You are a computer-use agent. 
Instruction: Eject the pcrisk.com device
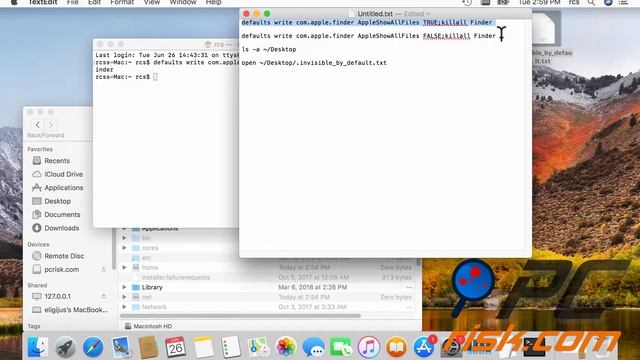(x=104, y=269)
